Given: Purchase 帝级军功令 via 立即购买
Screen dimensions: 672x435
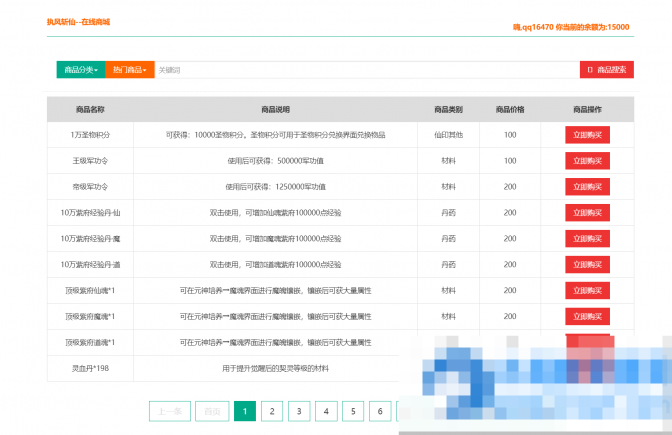Looking at the screenshot, I should click(588, 186).
